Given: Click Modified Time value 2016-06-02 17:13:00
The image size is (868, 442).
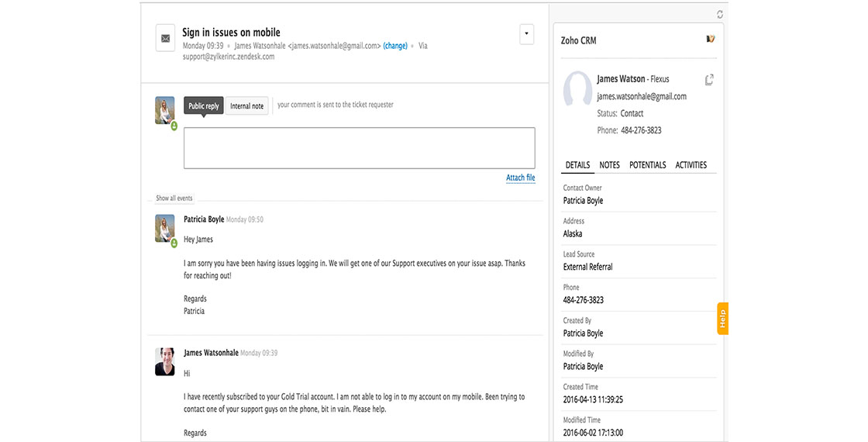Looking at the screenshot, I should 593,433.
